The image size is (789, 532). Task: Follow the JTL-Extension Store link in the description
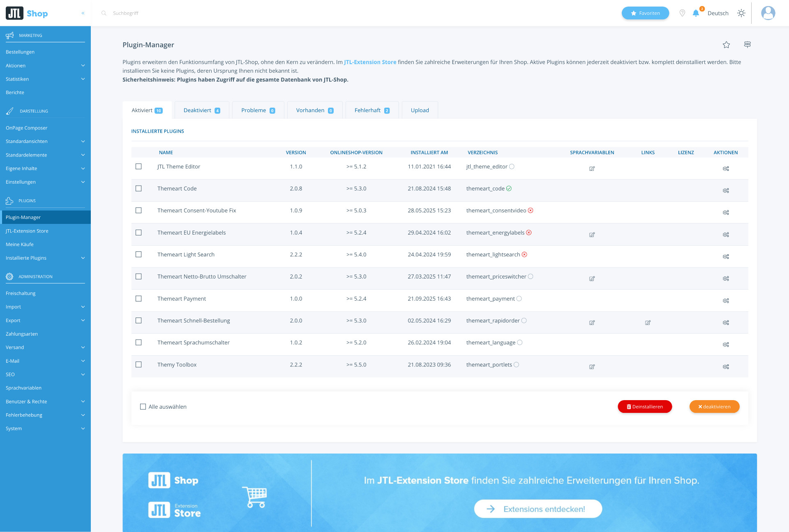[x=370, y=62]
